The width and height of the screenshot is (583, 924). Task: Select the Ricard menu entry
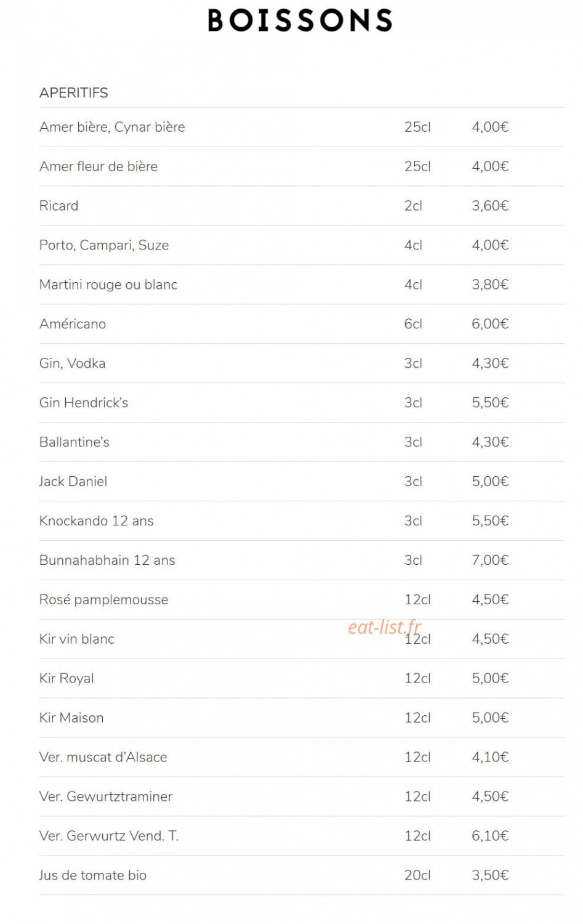pos(302,206)
